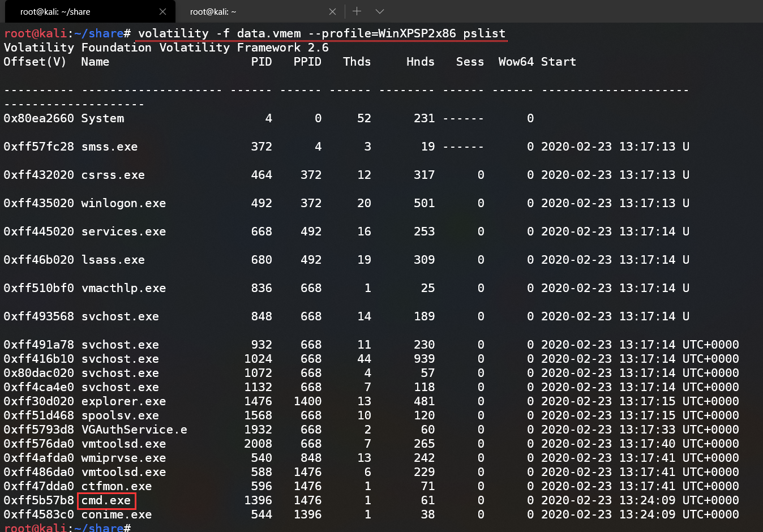
Task: Close the "root@kali: ~" tab
Action: coord(332,11)
